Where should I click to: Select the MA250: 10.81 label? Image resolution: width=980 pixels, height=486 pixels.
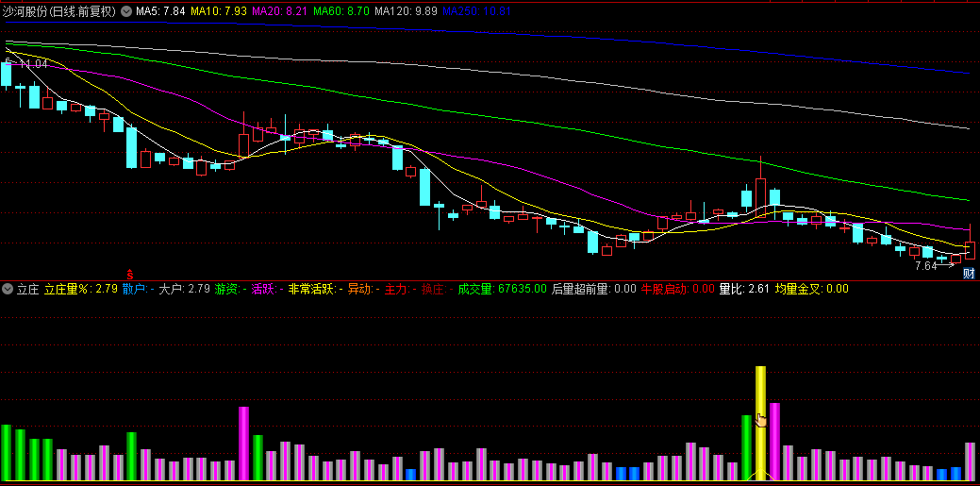coord(477,10)
